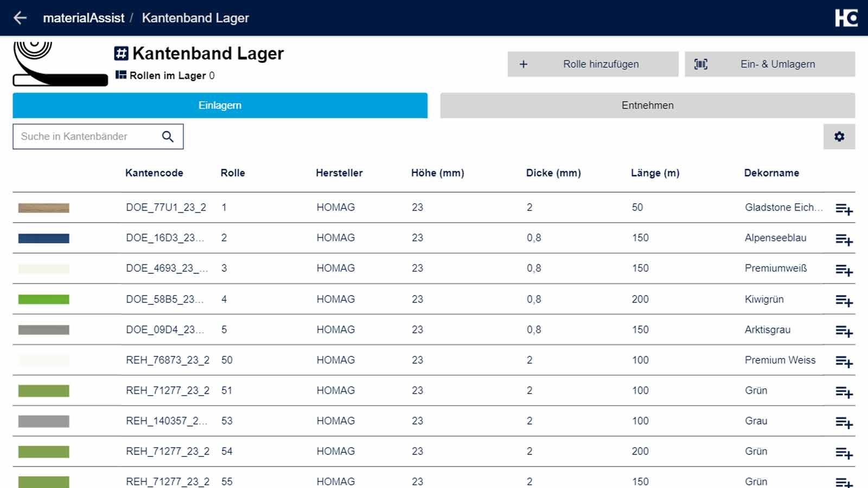
Task: Open Ein- & Umlagern scanner button
Action: pyautogui.click(x=769, y=64)
